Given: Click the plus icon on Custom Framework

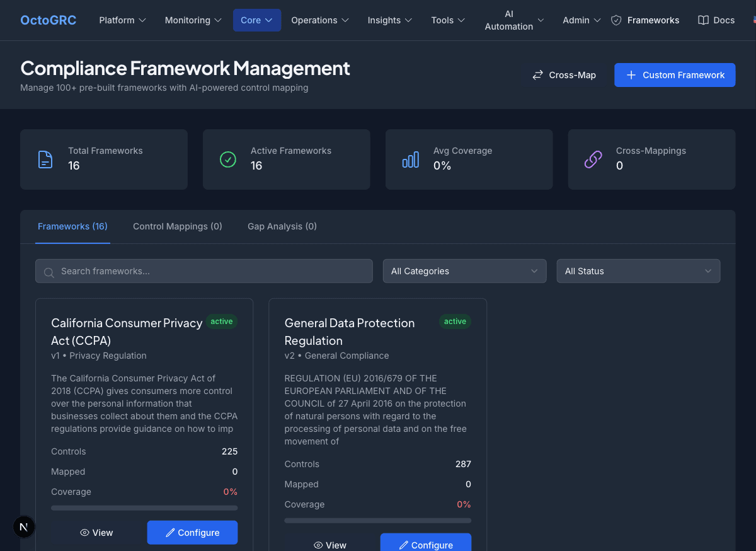Looking at the screenshot, I should click(x=631, y=75).
